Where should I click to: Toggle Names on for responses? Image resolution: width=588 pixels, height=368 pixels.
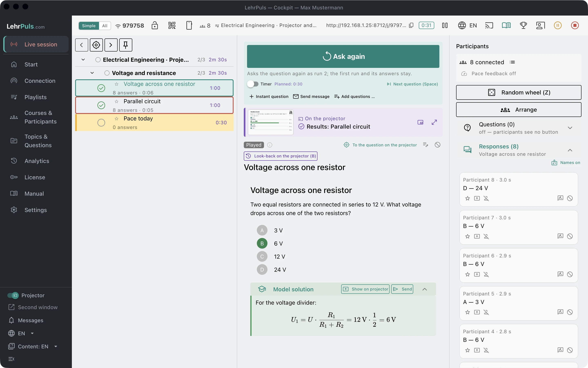coord(566,163)
